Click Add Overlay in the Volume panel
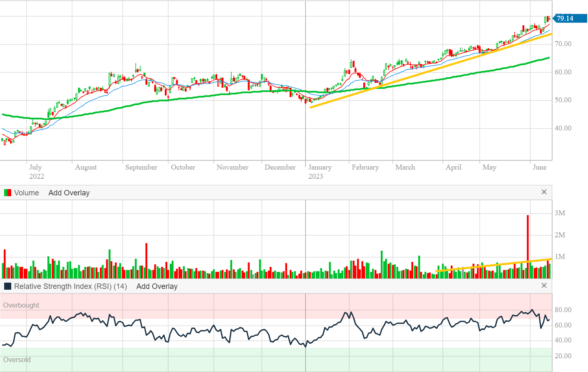588x372 pixels. coord(69,193)
